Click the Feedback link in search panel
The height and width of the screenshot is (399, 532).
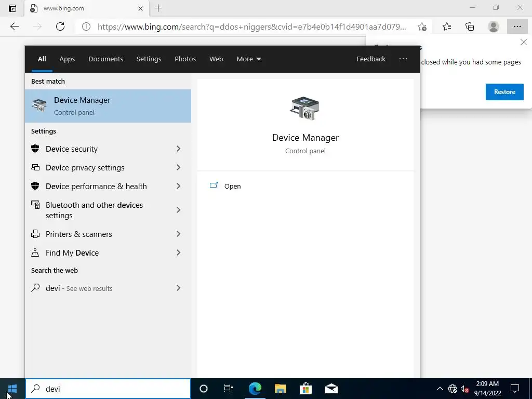371,59
